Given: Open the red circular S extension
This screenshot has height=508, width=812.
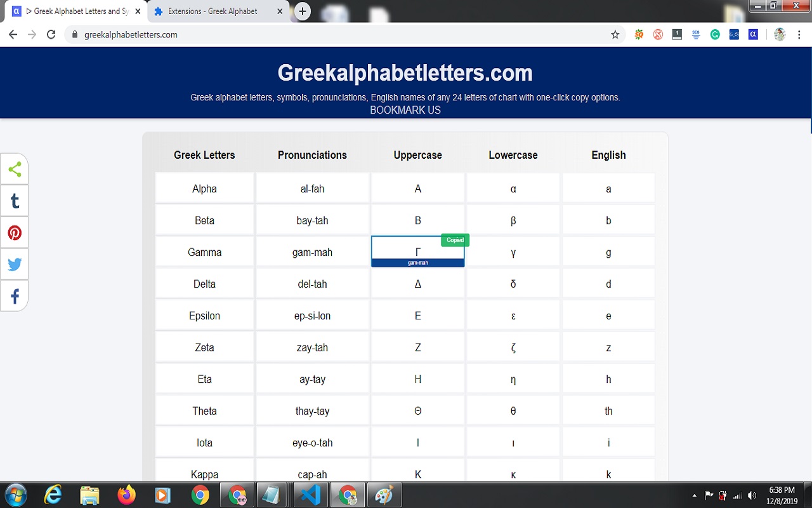Looking at the screenshot, I should tap(658, 35).
